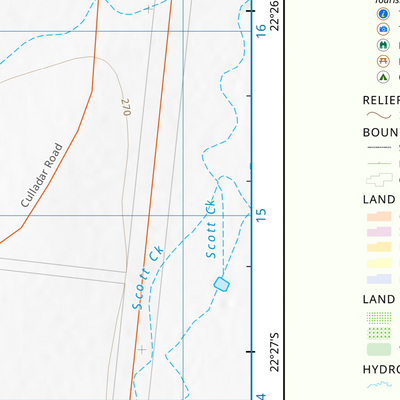Click the 22°26 latitude label
This screenshot has height=400, width=400.
(x=275, y=16)
